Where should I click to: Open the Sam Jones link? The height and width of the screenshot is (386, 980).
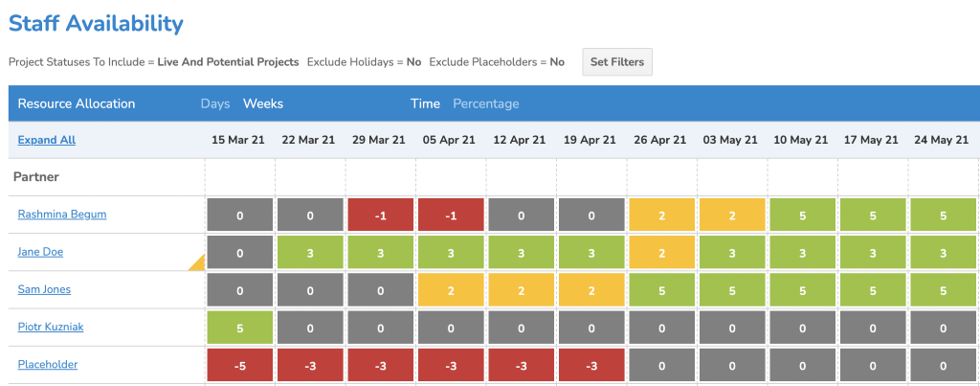coord(44,289)
